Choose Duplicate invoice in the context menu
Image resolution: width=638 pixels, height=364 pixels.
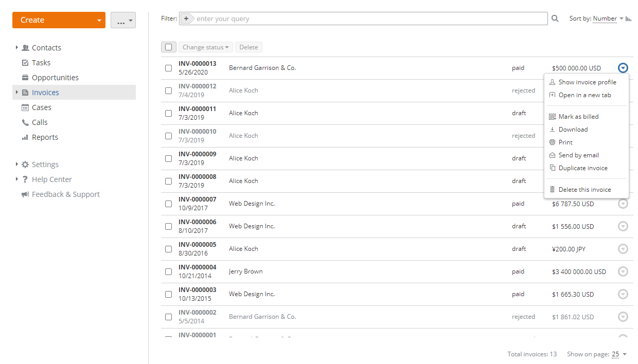click(583, 168)
